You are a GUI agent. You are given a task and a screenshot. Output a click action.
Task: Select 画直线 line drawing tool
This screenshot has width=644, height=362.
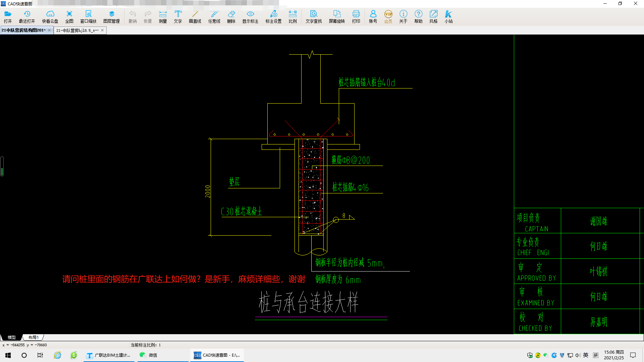click(x=195, y=16)
